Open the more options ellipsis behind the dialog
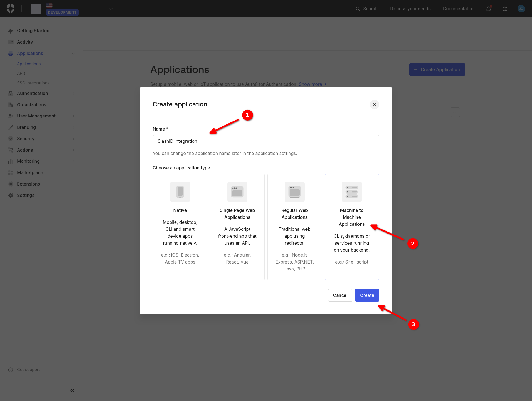 click(455, 112)
